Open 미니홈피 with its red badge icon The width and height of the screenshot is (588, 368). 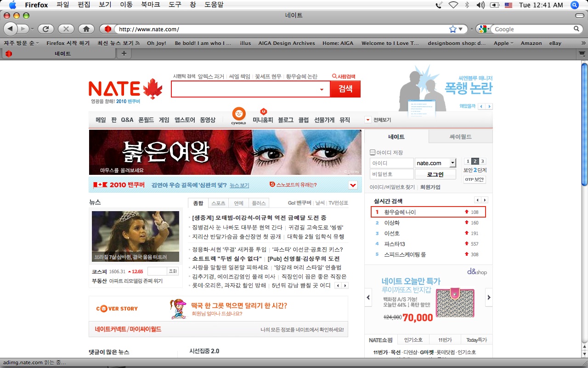tap(263, 116)
